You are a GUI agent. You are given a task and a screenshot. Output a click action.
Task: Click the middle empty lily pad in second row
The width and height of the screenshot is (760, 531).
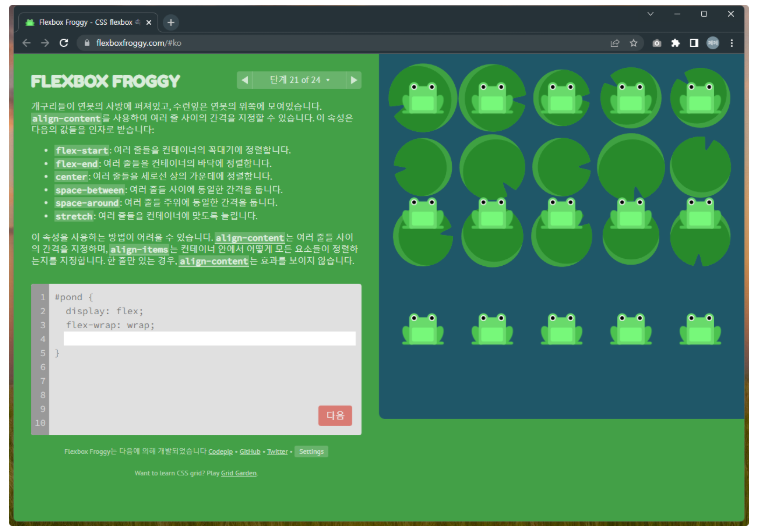coord(562,167)
